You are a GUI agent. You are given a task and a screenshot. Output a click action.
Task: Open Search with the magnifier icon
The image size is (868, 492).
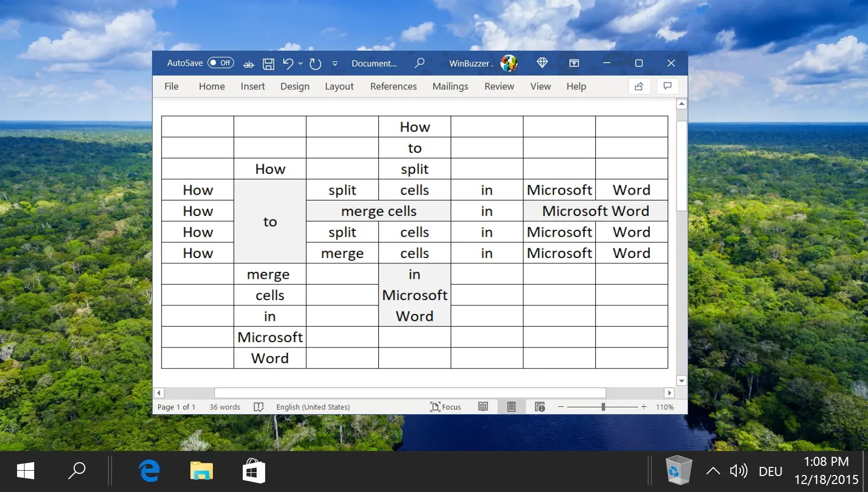point(420,63)
